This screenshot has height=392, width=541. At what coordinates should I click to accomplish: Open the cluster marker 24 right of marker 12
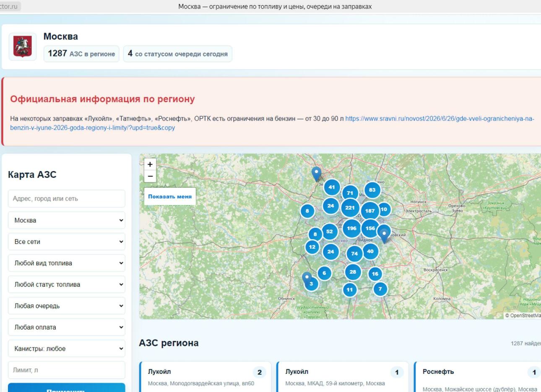coord(330,252)
